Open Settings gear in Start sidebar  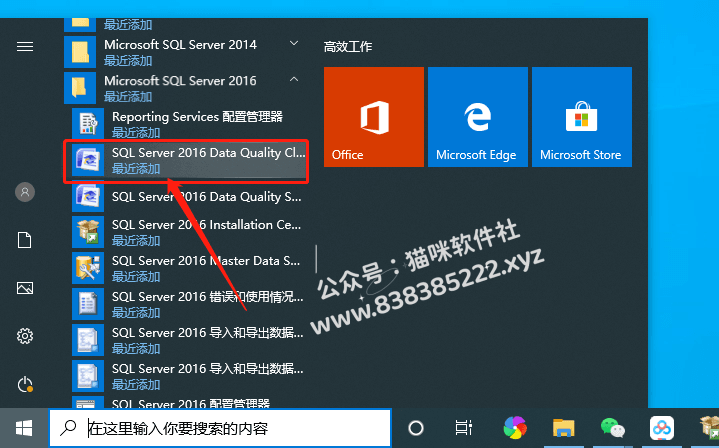[x=25, y=336]
